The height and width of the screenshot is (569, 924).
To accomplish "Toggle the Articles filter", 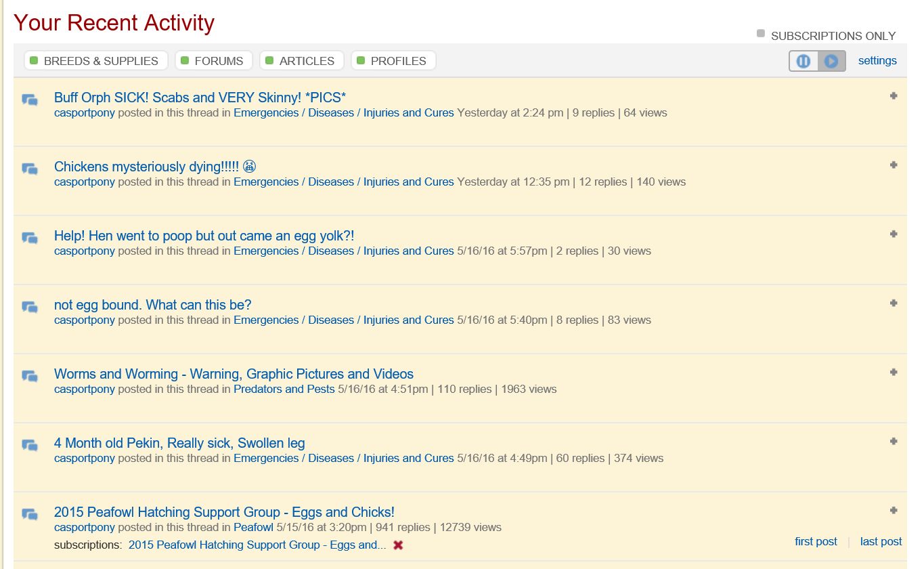I will point(301,61).
